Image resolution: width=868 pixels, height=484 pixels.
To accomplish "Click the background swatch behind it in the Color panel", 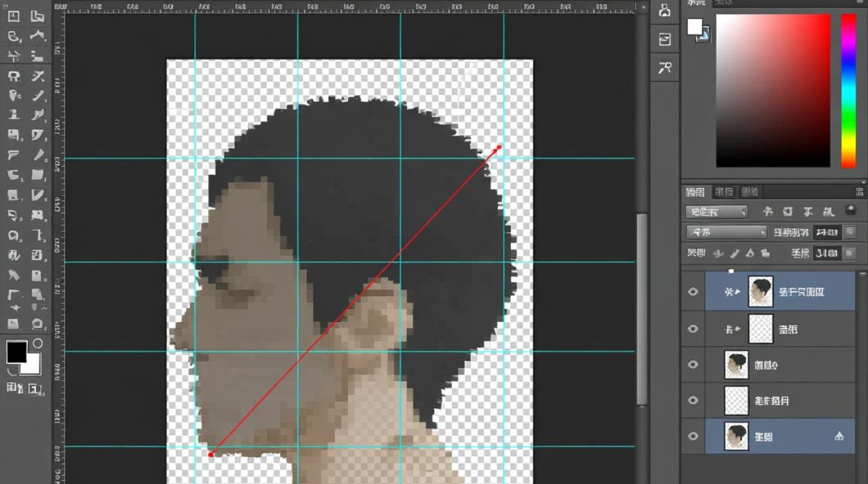I will pyautogui.click(x=706, y=37).
